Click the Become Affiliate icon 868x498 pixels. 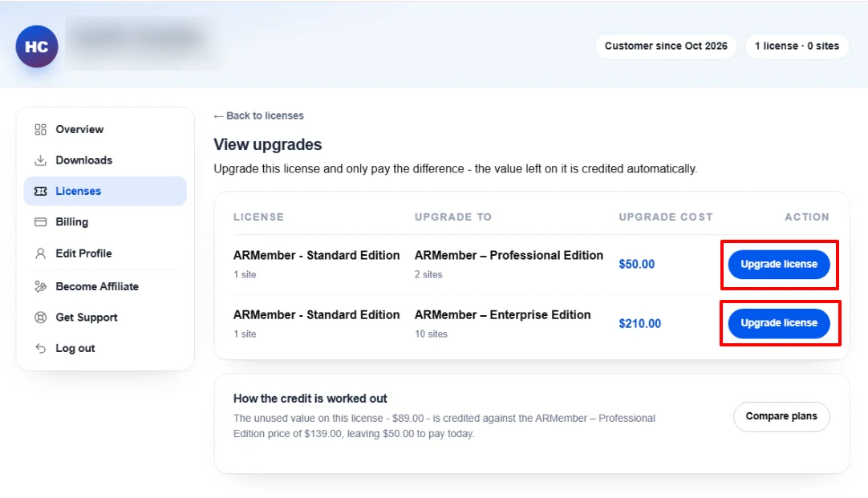coord(40,286)
